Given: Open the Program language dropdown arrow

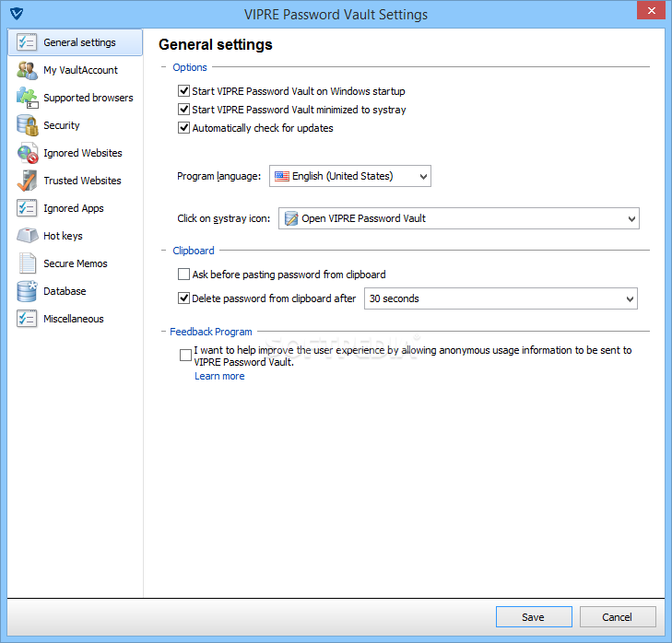Looking at the screenshot, I should point(423,176).
